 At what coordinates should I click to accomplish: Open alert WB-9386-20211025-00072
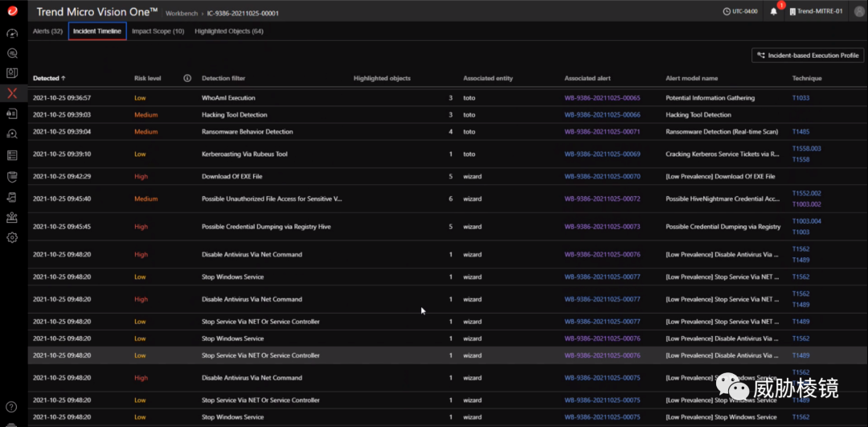tap(602, 199)
